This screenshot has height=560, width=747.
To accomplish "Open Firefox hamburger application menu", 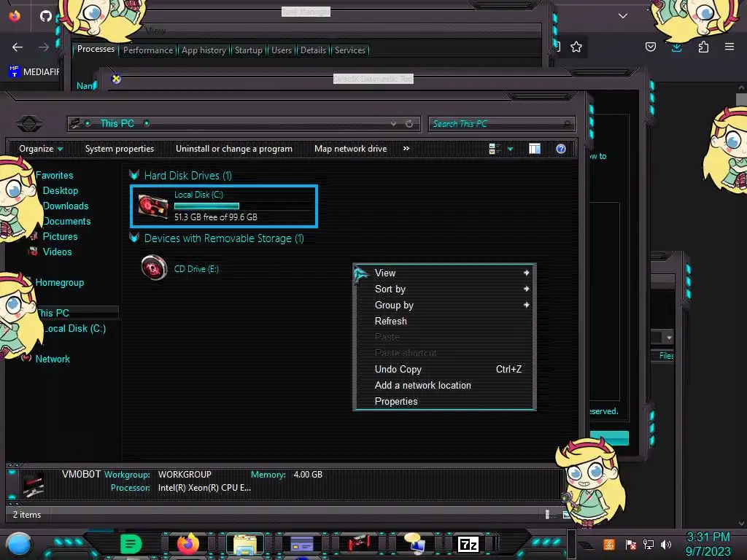I will pyautogui.click(x=729, y=47).
